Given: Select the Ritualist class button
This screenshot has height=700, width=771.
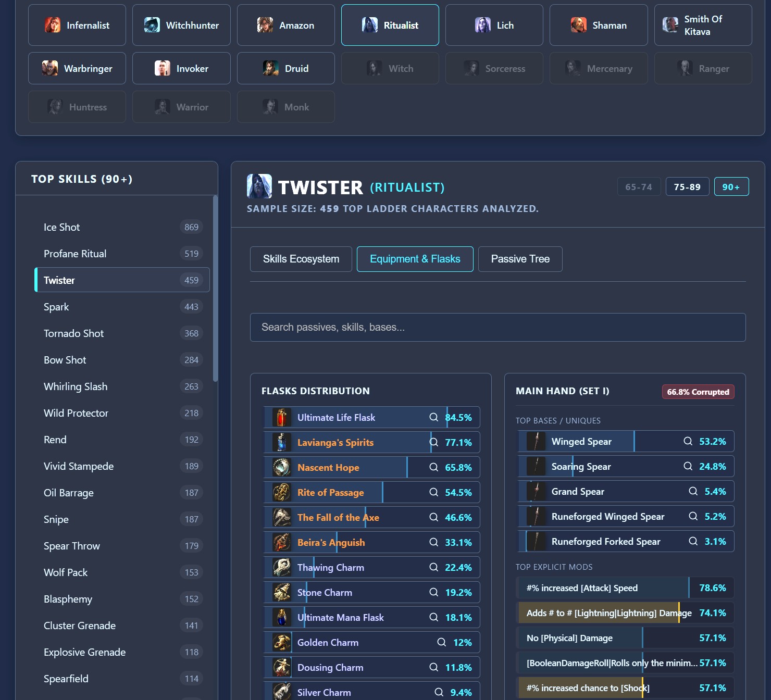Looking at the screenshot, I should coord(390,25).
